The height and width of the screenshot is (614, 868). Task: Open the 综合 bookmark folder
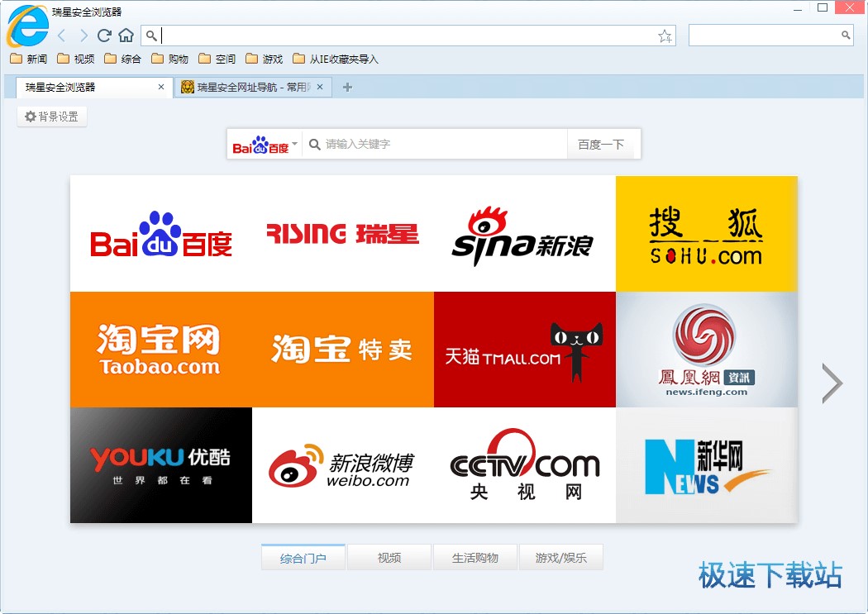pyautogui.click(x=123, y=59)
